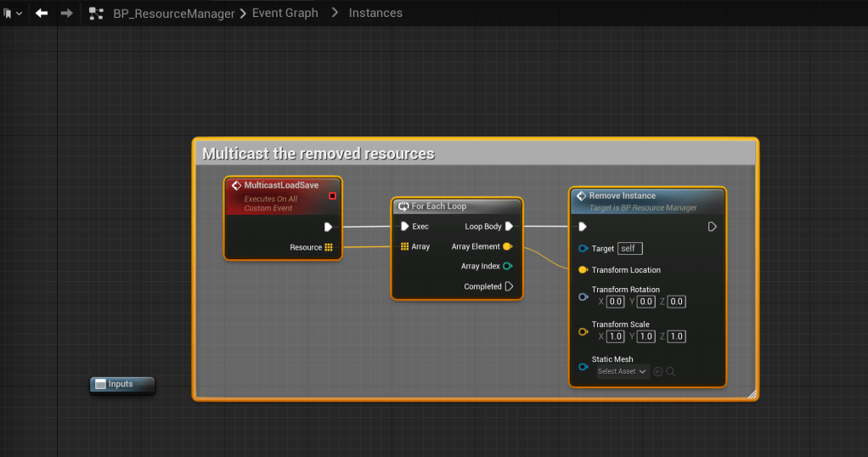The width and height of the screenshot is (868, 457).
Task: Click the forward navigation arrow
Action: click(66, 13)
